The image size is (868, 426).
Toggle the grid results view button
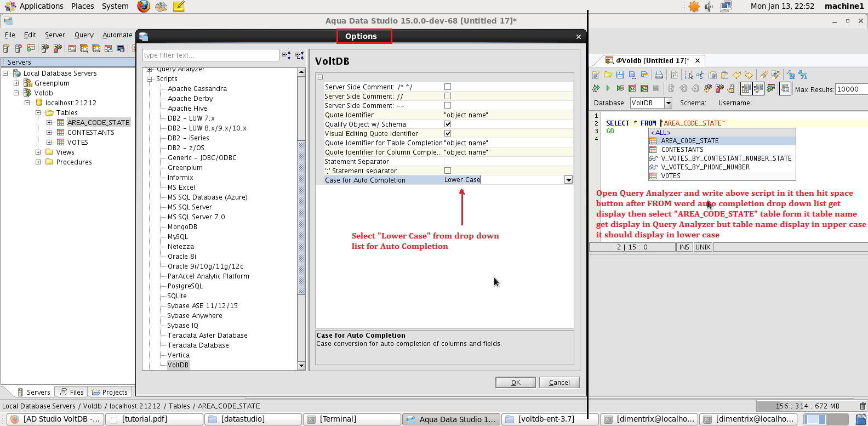[x=746, y=88]
